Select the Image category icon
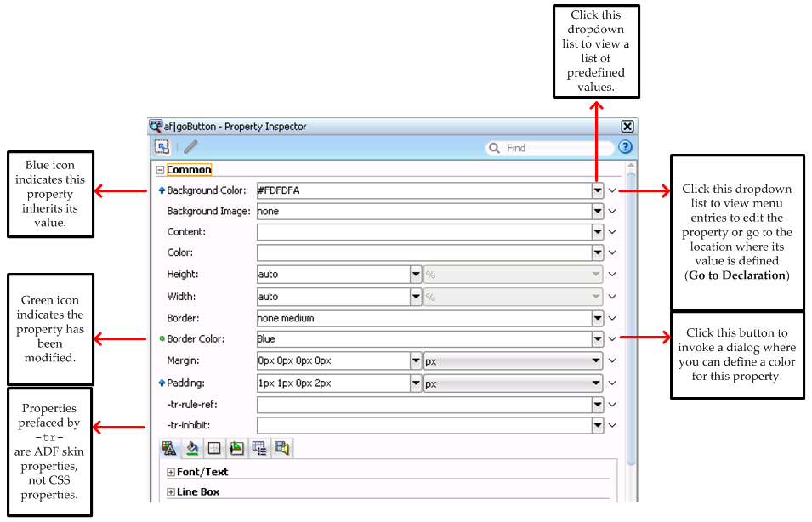The height and width of the screenshot is (522, 812). click(237, 448)
